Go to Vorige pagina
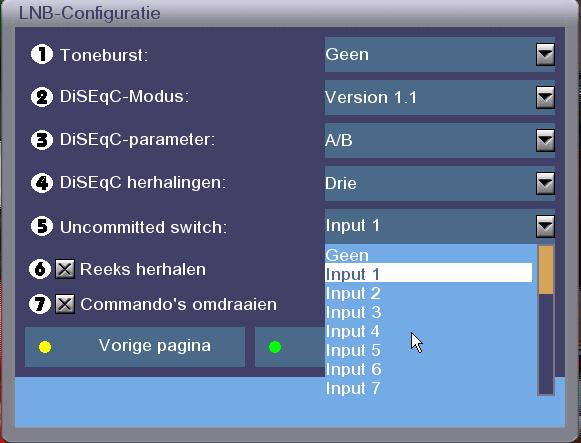Screen dimensions: 581x443 (x=135, y=347)
